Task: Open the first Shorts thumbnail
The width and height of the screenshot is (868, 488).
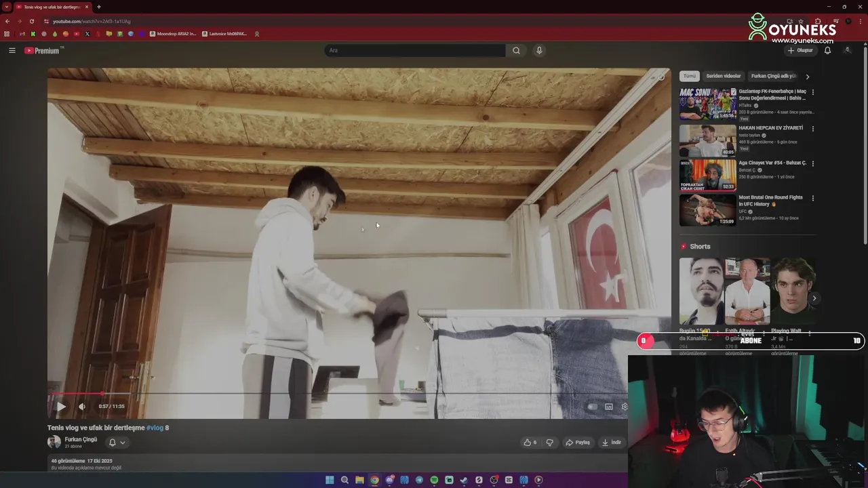Action: click(702, 291)
